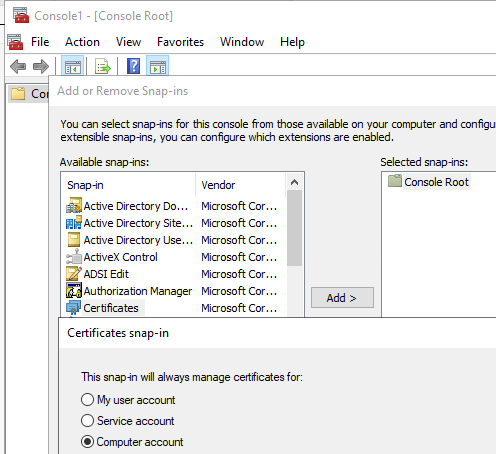Viewport: 496px width, 454px height.
Task: Click the Export List toolbar icon
Action: tap(103, 66)
